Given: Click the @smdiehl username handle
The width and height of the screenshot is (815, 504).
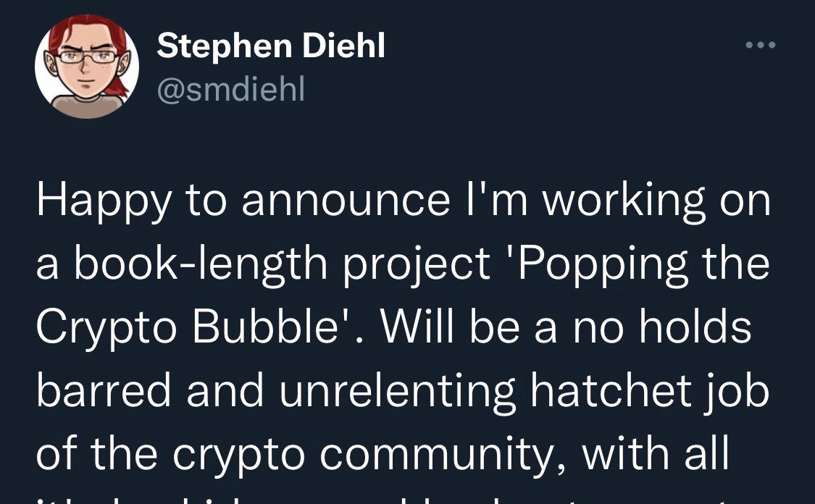Looking at the screenshot, I should [x=230, y=90].
